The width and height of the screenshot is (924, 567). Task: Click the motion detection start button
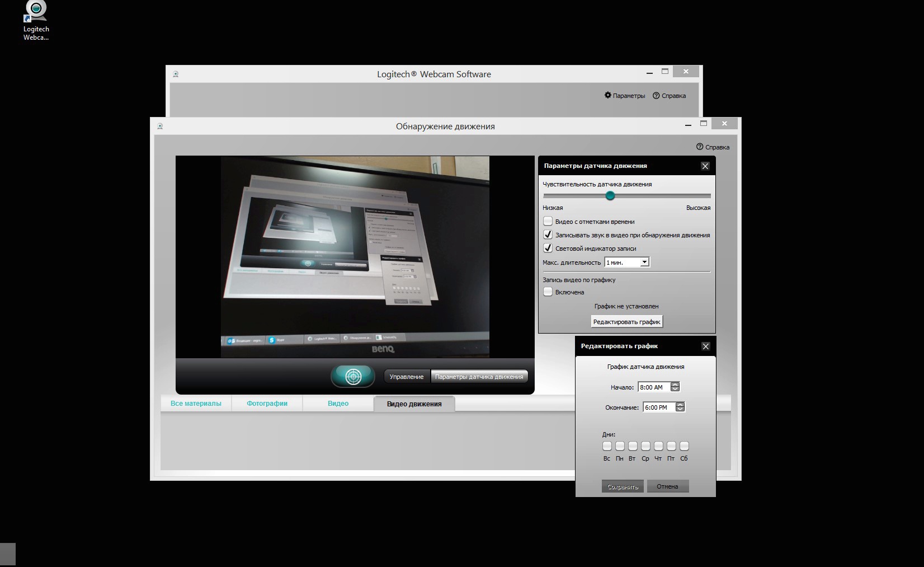click(x=353, y=376)
